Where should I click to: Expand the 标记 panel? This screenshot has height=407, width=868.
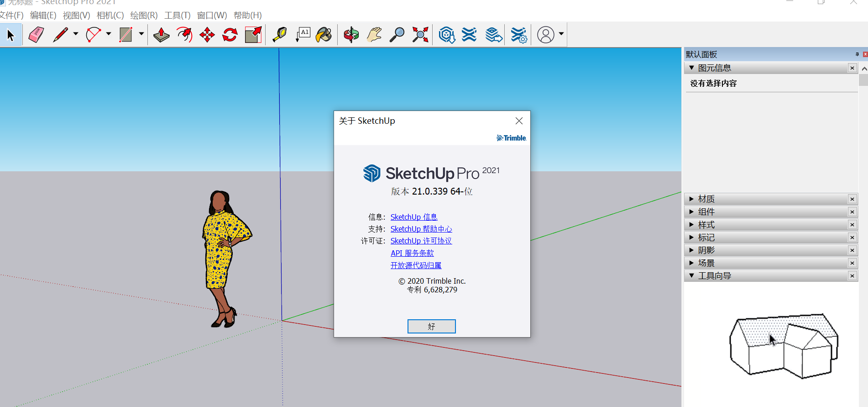pyautogui.click(x=692, y=238)
